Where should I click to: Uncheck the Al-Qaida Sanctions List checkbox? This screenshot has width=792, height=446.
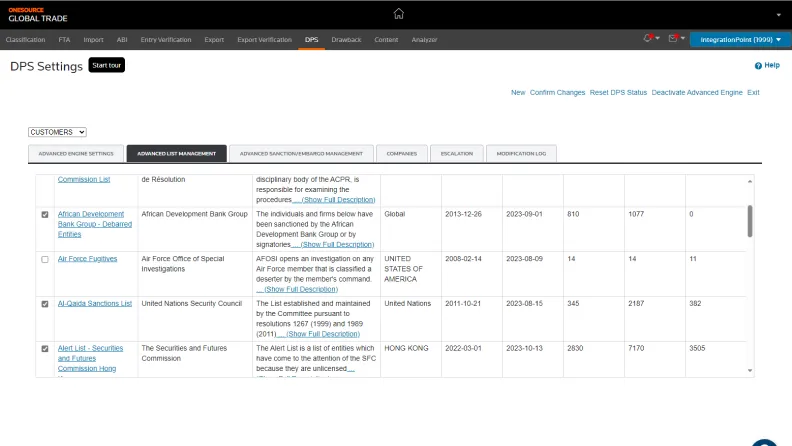tap(44, 303)
